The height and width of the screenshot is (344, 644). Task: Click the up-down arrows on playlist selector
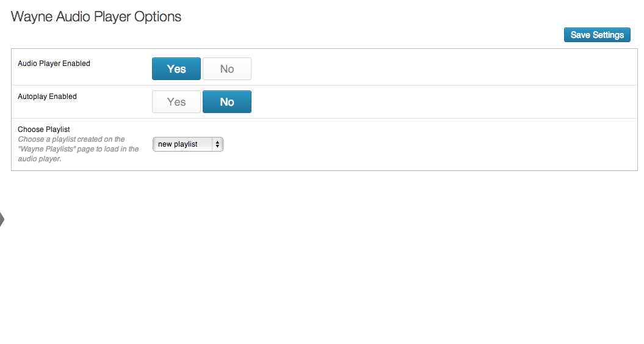coord(217,144)
